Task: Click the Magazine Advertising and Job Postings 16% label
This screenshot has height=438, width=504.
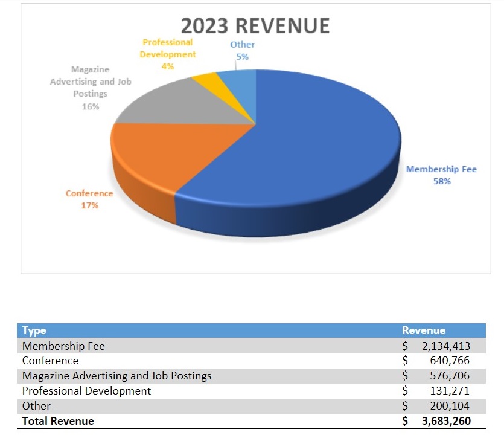Action: [x=91, y=88]
